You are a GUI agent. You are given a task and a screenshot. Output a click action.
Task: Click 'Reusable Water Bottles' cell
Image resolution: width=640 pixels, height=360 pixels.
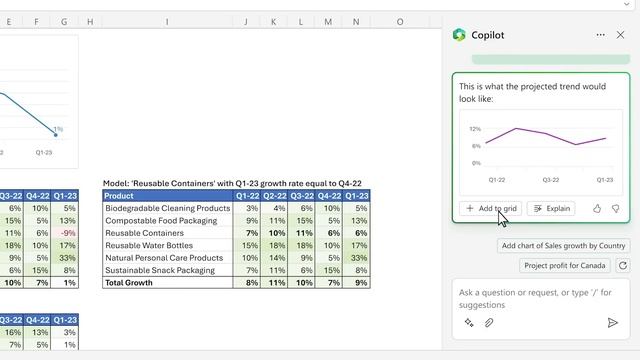click(x=167, y=245)
